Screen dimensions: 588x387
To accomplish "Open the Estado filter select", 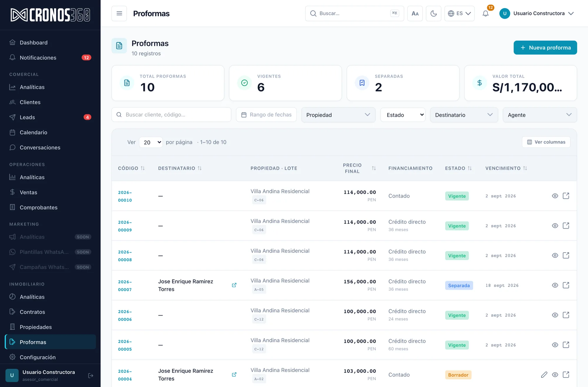I will [403, 115].
